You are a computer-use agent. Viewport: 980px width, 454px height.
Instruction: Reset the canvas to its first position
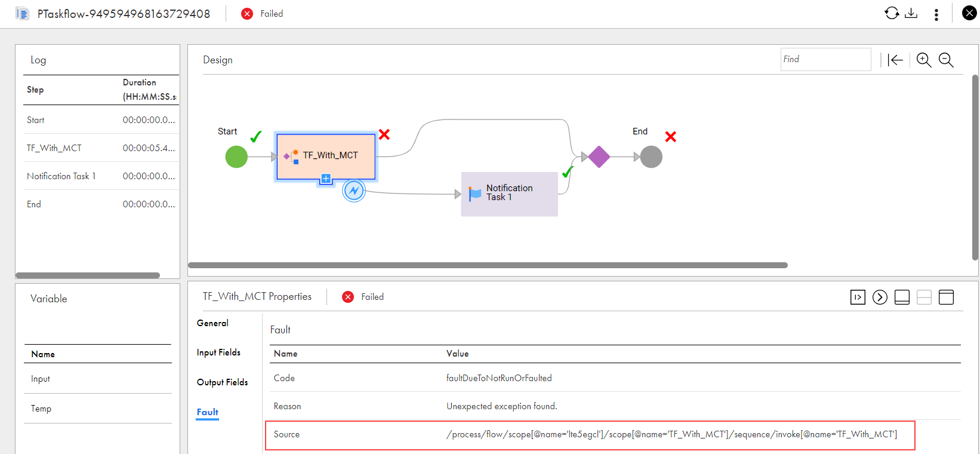(895, 60)
